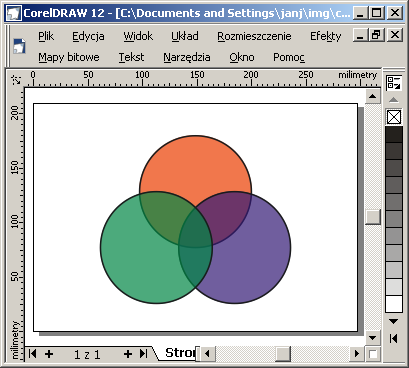This screenshot has width=409, height=368.
Task: Restore the document window
Action: [376, 35]
